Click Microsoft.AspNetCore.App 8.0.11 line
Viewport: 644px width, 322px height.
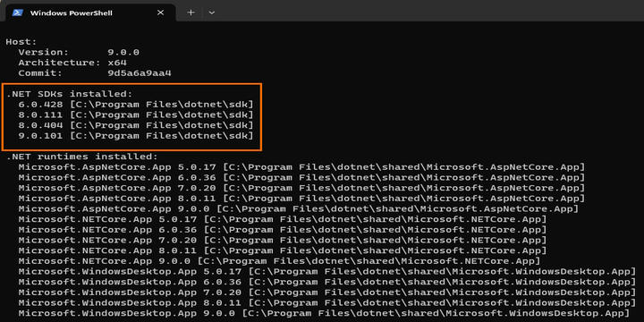[301, 199]
